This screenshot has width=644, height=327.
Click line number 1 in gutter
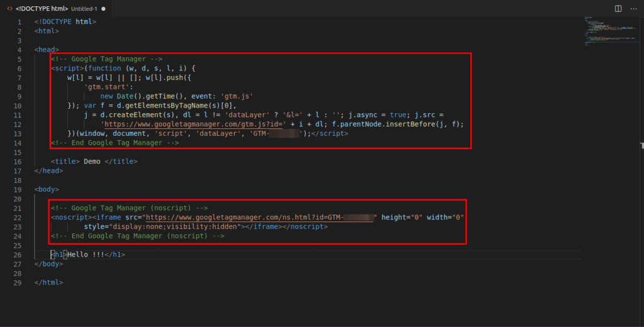pyautogui.click(x=19, y=22)
